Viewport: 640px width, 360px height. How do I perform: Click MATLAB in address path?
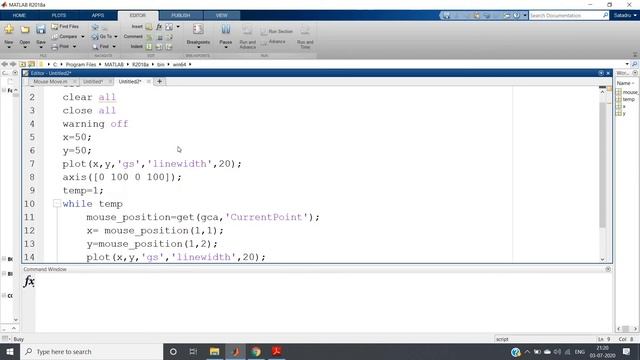tap(114, 64)
